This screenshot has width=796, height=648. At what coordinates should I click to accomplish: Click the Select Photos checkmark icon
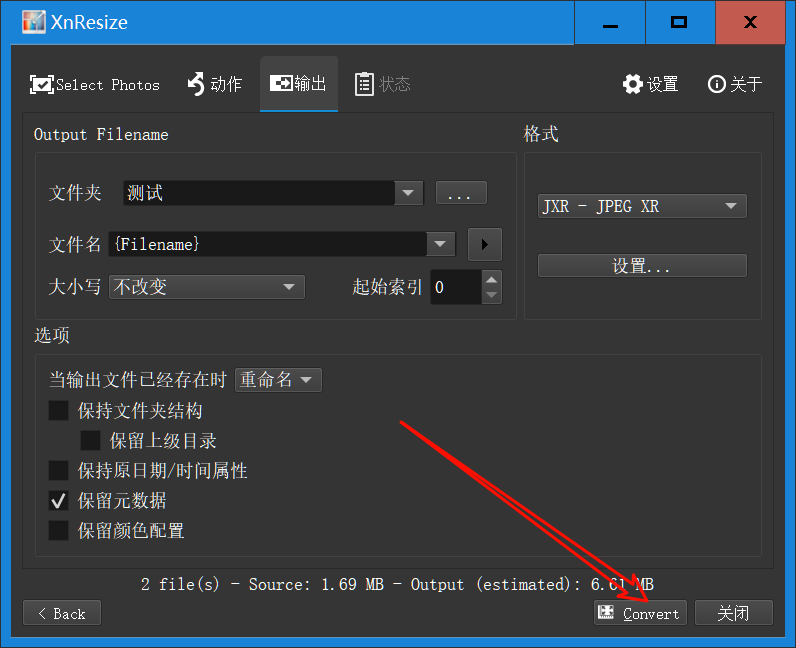click(x=42, y=84)
